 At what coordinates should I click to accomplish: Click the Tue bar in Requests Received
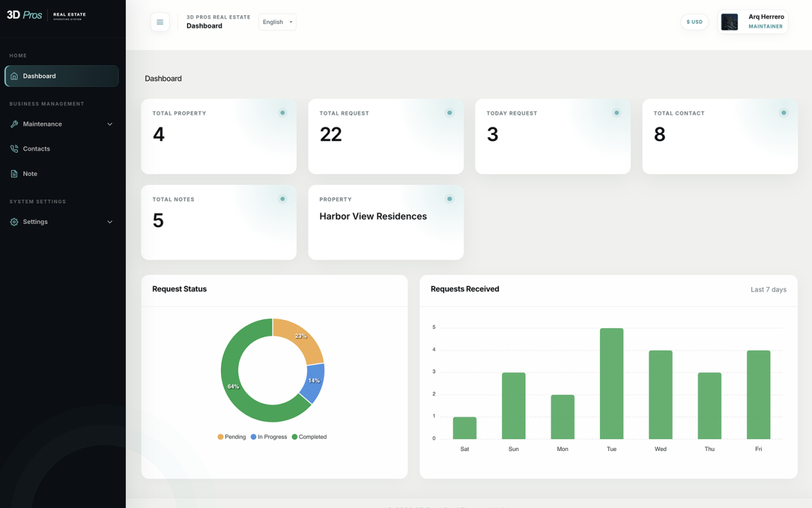(x=612, y=384)
